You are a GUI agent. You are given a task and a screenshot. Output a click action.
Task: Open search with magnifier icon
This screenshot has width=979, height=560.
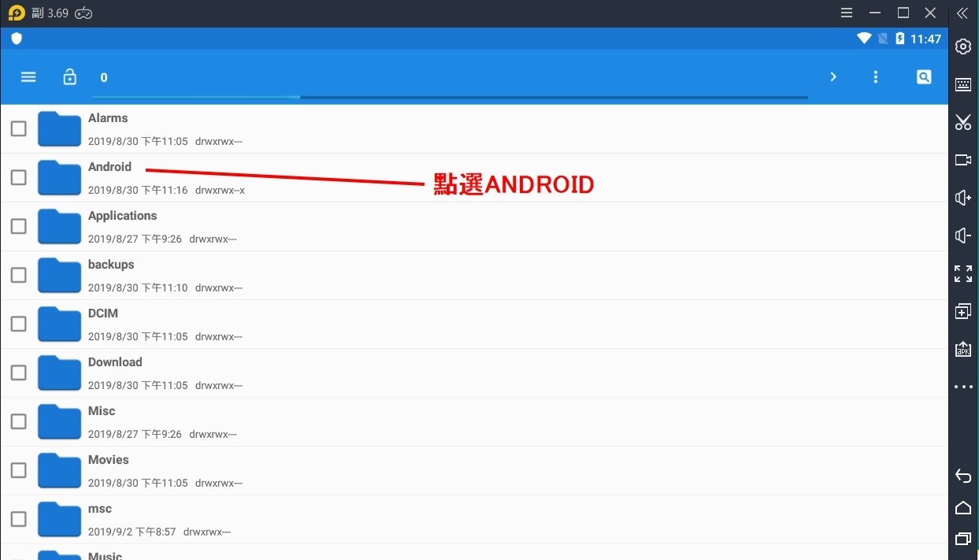(924, 77)
